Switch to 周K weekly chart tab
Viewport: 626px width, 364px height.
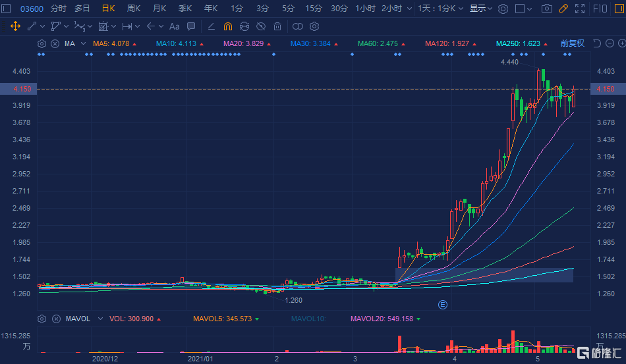pyautogui.click(x=134, y=9)
